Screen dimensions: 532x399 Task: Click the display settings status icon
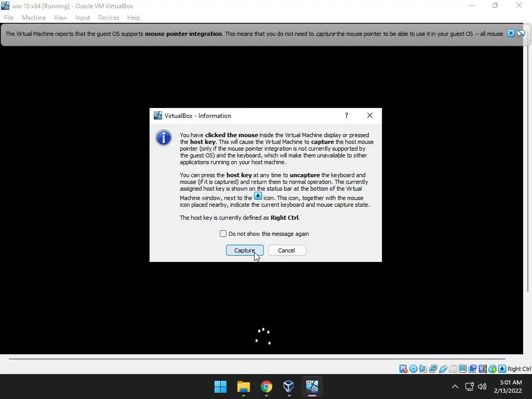coord(462,369)
